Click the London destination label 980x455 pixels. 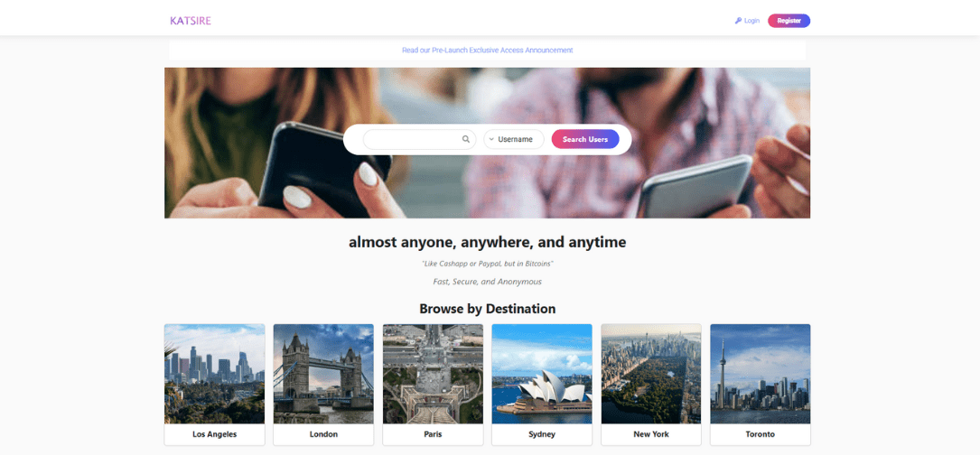tap(323, 434)
